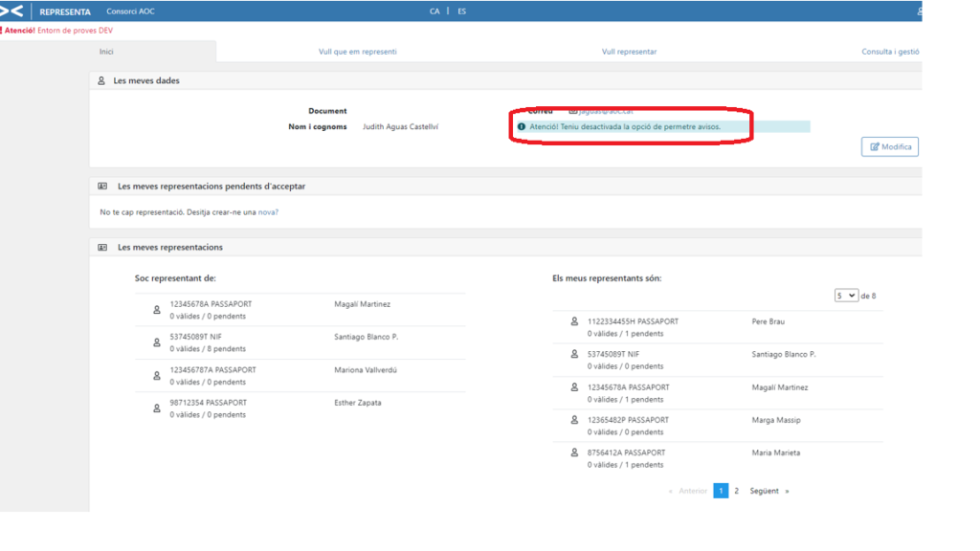
Task: Switch to the Vull que em representi tab
Action: (x=357, y=52)
